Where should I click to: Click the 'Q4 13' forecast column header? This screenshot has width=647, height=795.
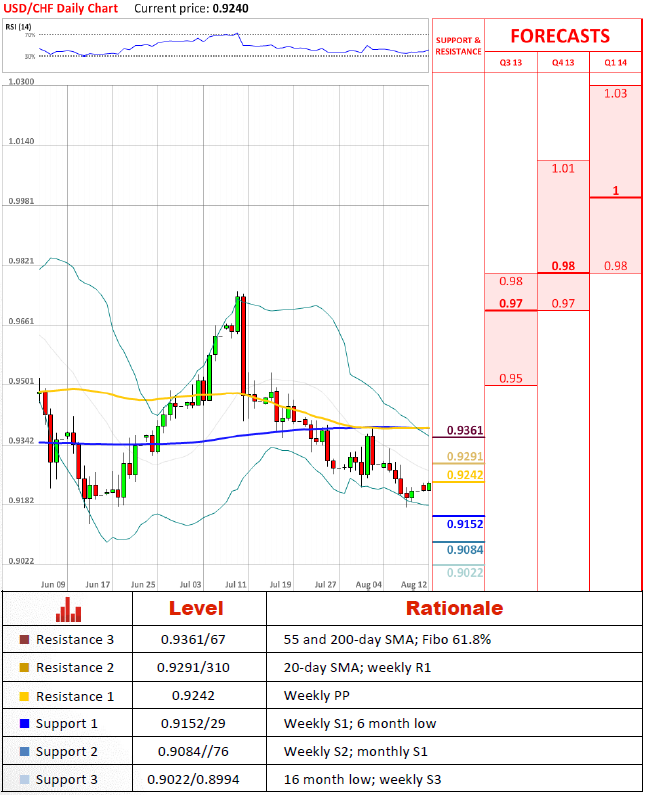coord(563,62)
